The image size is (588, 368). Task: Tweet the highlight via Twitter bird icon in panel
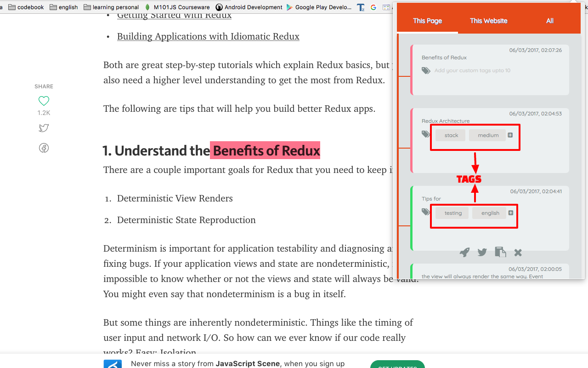482,252
